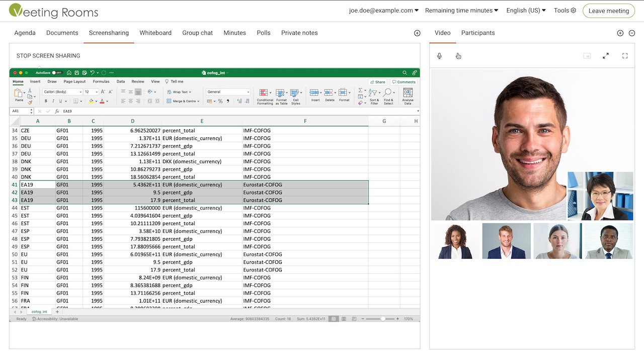Click plus icon right of Private notes

[417, 33]
